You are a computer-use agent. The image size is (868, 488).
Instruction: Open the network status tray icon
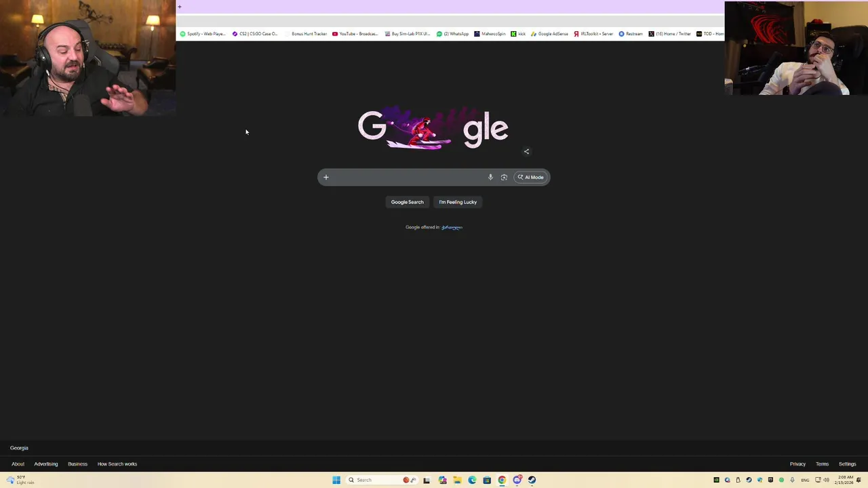pos(818,480)
